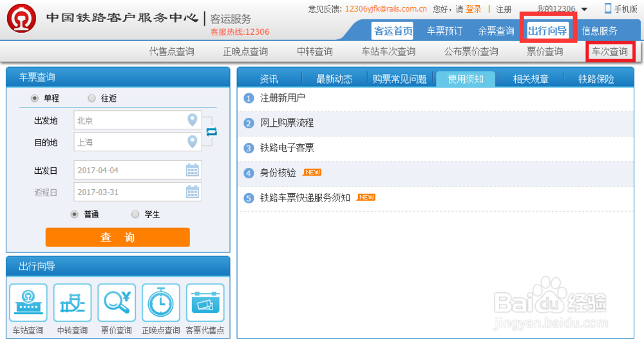Viewport: 644px width, 345px height.
Task: Open 铁路电子客票 article
Action: point(287,148)
